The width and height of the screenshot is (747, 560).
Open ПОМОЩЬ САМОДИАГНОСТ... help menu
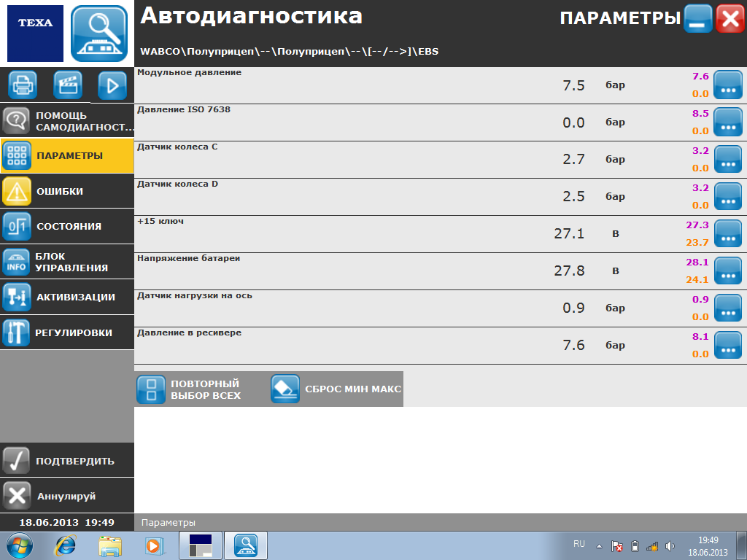click(67, 121)
